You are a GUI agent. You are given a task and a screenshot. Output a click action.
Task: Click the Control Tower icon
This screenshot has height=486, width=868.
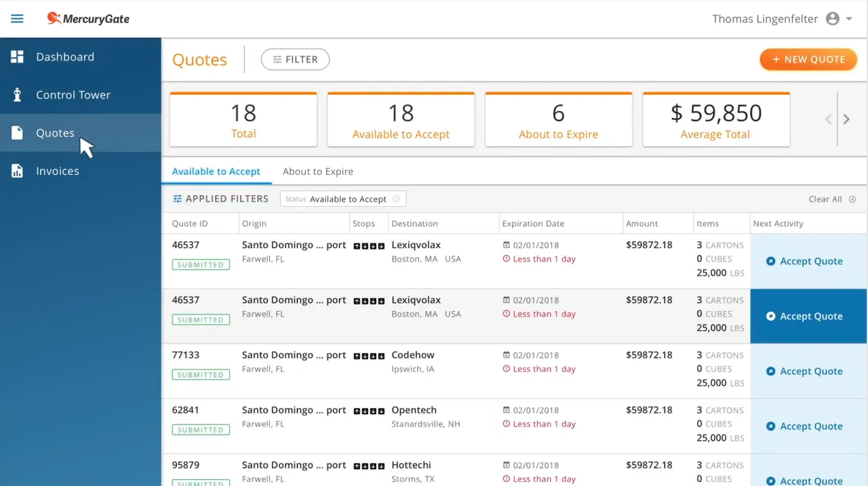(x=17, y=95)
